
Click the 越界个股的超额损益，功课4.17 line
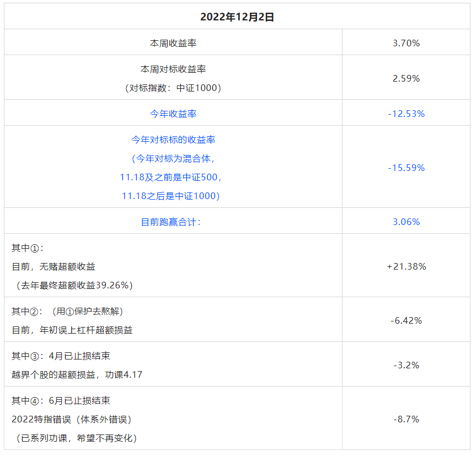[x=77, y=374]
